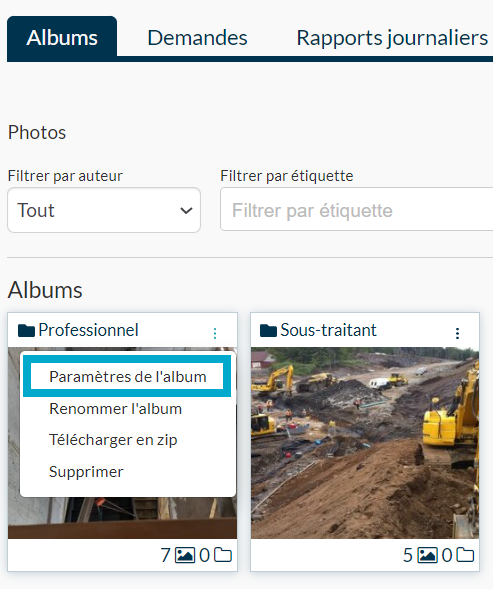The height and width of the screenshot is (589, 493).
Task: Select Télécharger en zip option
Action: pyautogui.click(x=113, y=440)
